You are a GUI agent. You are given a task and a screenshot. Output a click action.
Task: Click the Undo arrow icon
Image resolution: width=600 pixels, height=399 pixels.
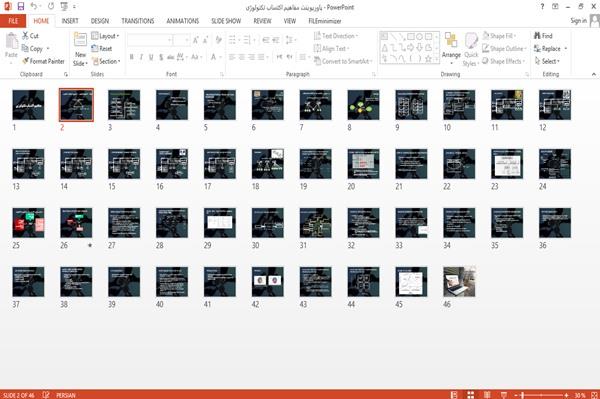point(34,6)
